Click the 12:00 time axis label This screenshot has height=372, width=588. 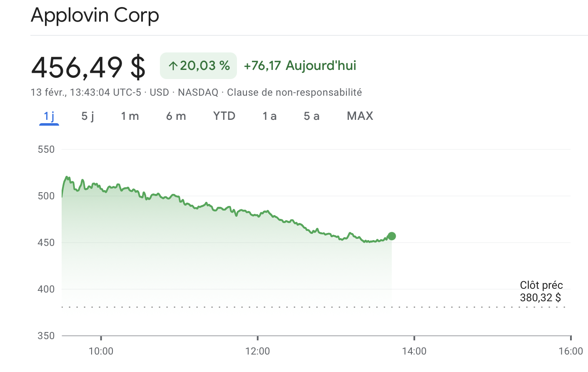point(258,351)
